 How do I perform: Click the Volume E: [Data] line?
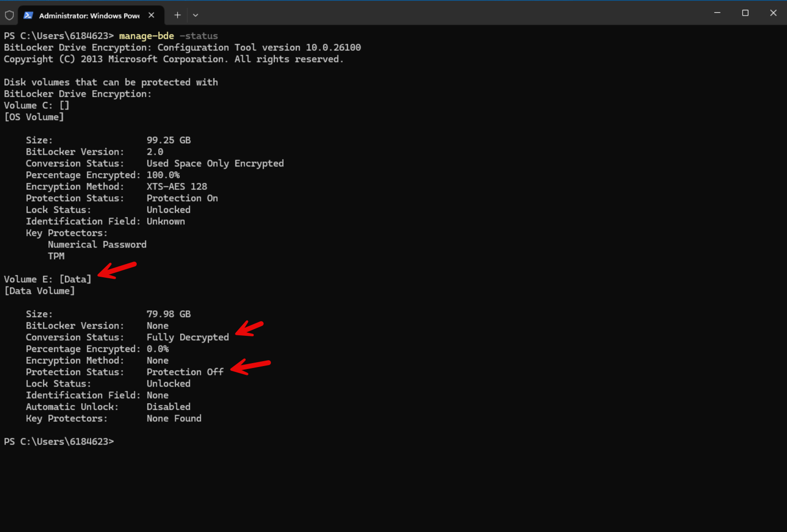click(47, 279)
